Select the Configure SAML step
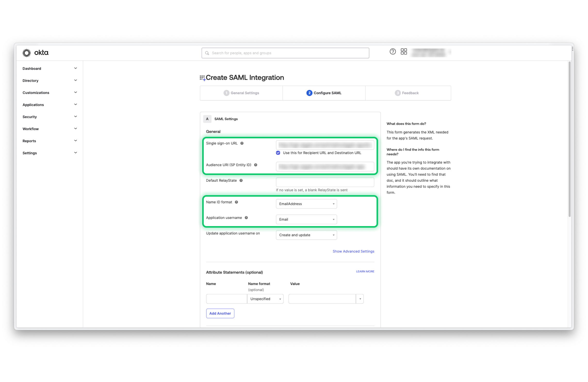The width and height of the screenshot is (588, 382). pyautogui.click(x=324, y=93)
